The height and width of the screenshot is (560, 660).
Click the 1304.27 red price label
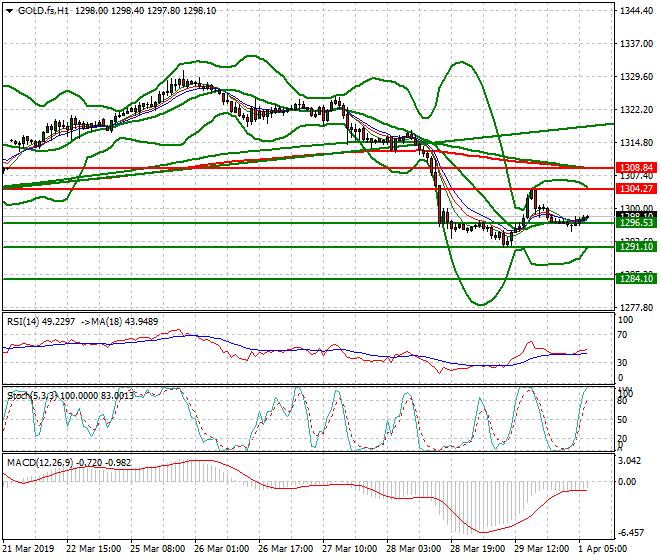pyautogui.click(x=636, y=189)
